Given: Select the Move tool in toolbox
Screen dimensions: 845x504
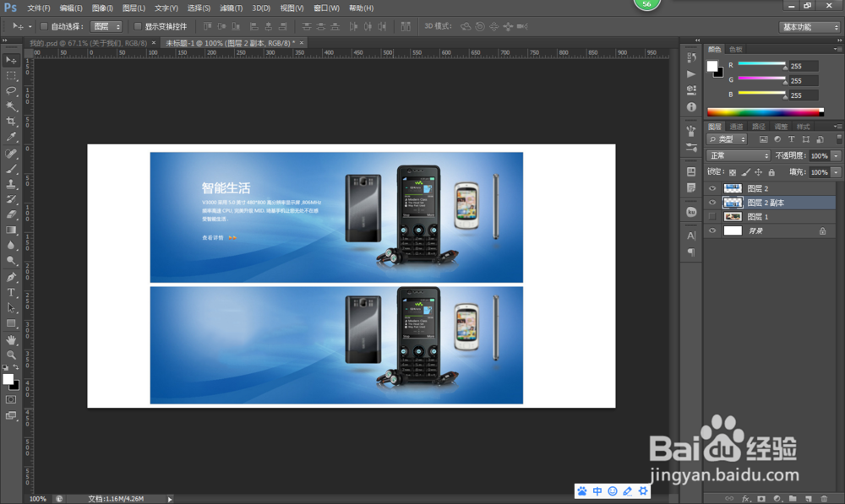Looking at the screenshot, I should 11,60.
